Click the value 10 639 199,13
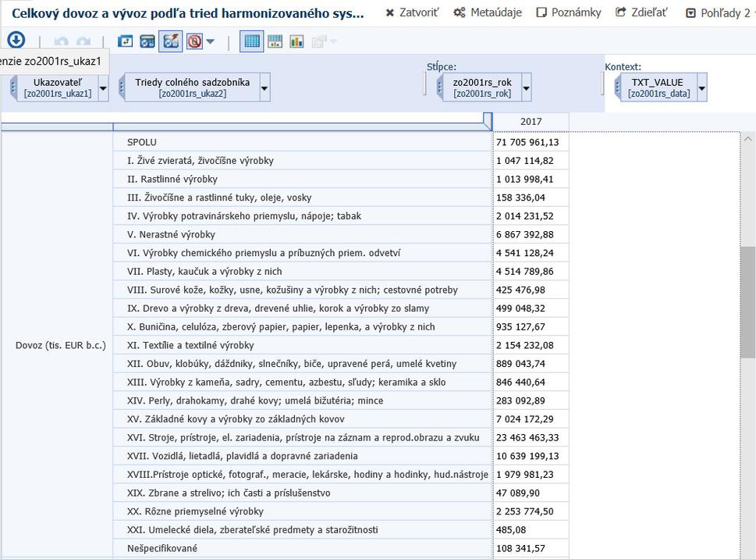Viewport: 756px width, 559px height. pos(527,456)
